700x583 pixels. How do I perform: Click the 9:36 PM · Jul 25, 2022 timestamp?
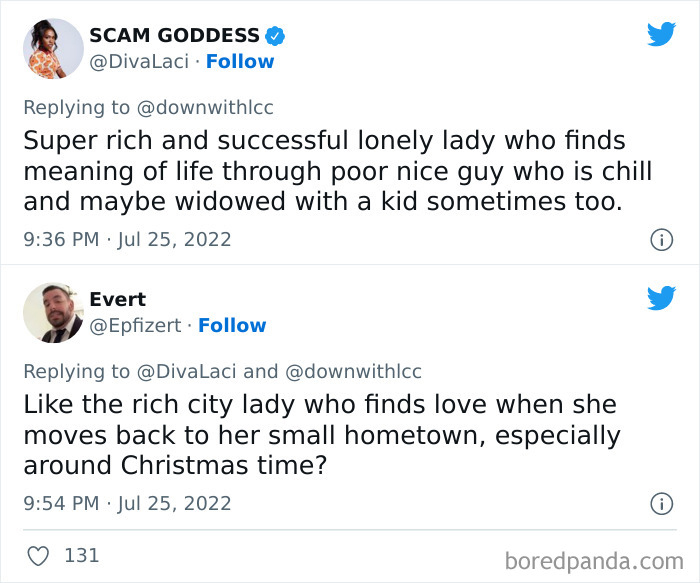[x=127, y=240]
